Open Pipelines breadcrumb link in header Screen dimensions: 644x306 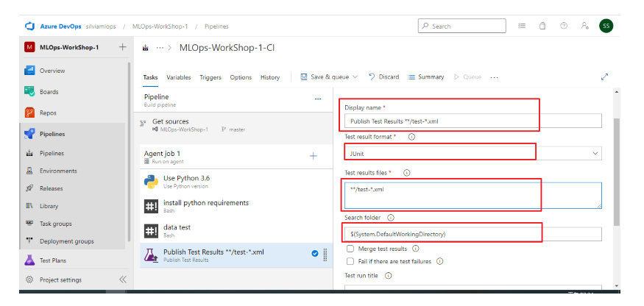point(216,26)
